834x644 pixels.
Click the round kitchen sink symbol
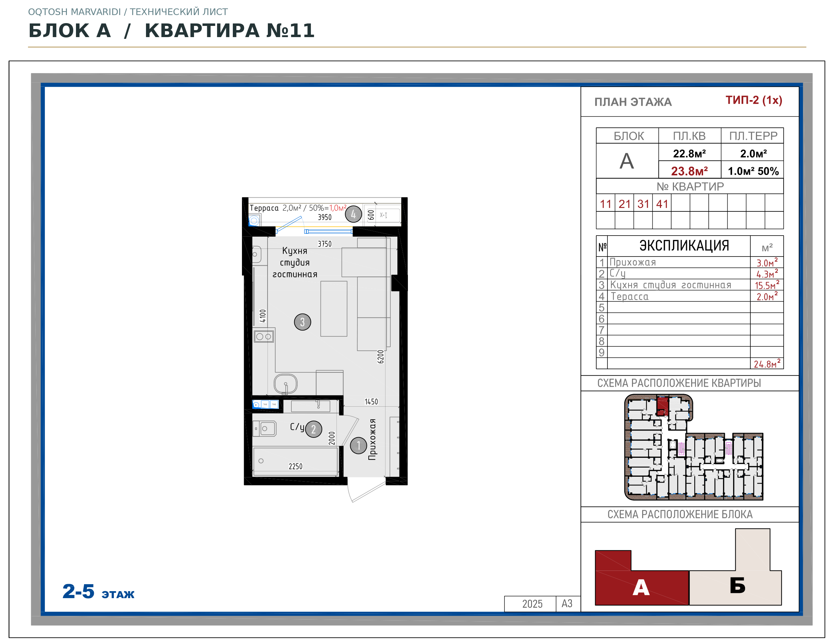(286, 384)
